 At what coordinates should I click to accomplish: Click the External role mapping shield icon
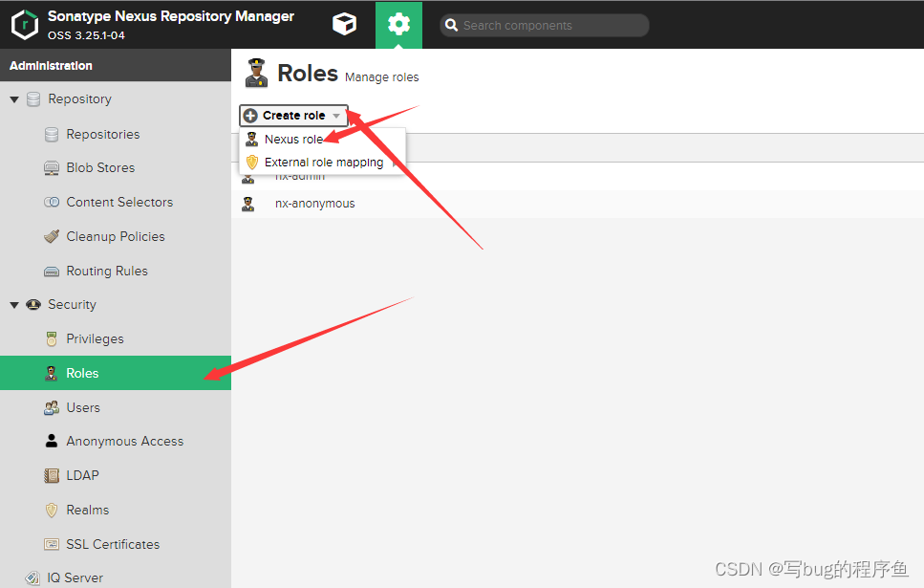(x=252, y=163)
